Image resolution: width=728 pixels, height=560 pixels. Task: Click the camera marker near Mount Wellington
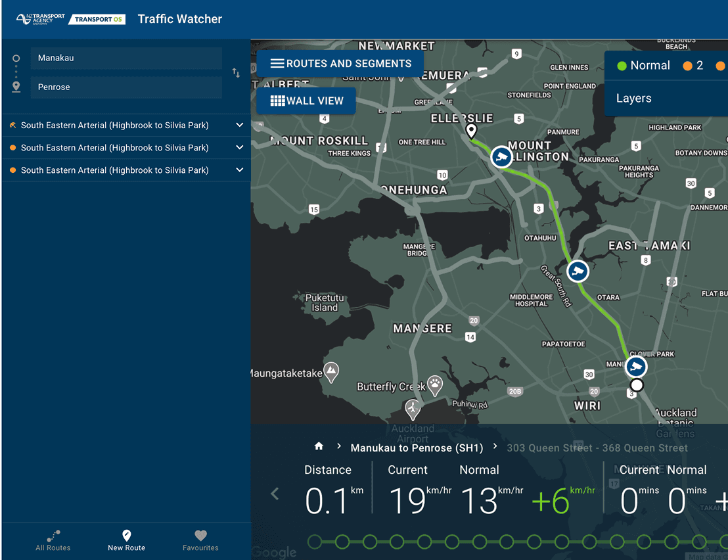pos(501,157)
